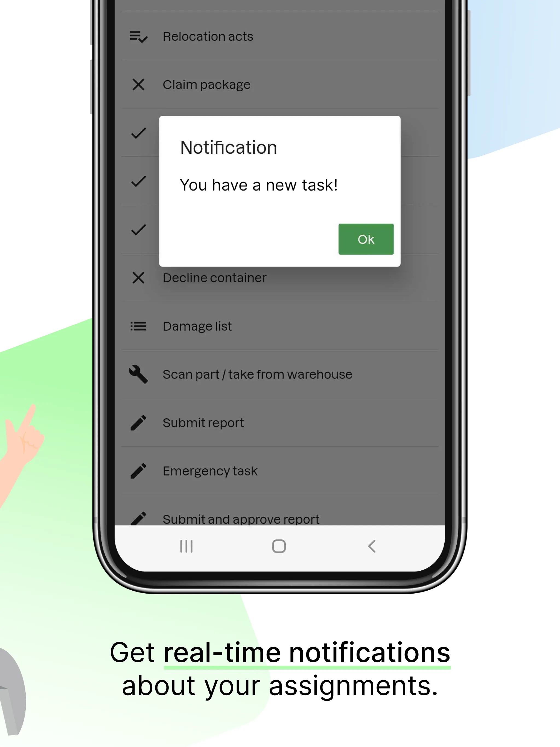Tap the Android recent apps button
560x747 pixels.
coord(186,546)
